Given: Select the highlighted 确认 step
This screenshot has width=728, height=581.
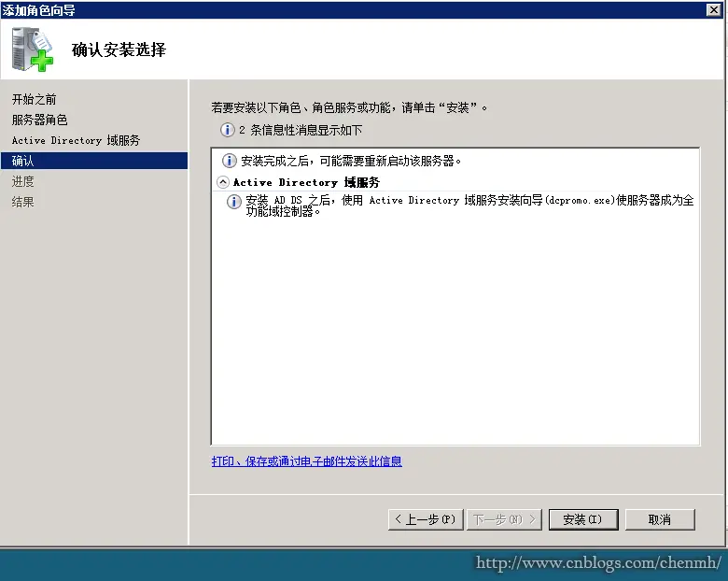Looking at the screenshot, I should tap(94, 161).
